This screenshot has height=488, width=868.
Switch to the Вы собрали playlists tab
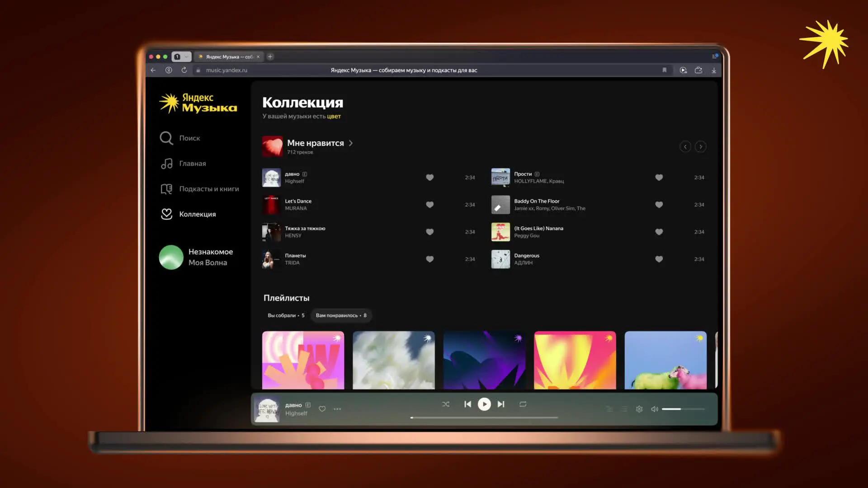point(286,315)
